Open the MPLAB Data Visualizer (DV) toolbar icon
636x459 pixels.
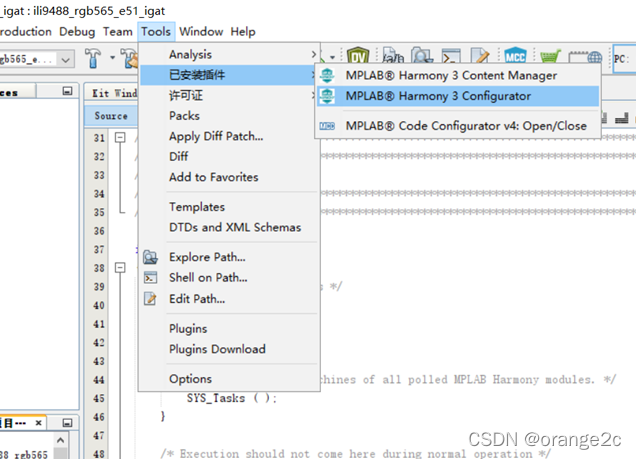pyautogui.click(x=358, y=56)
